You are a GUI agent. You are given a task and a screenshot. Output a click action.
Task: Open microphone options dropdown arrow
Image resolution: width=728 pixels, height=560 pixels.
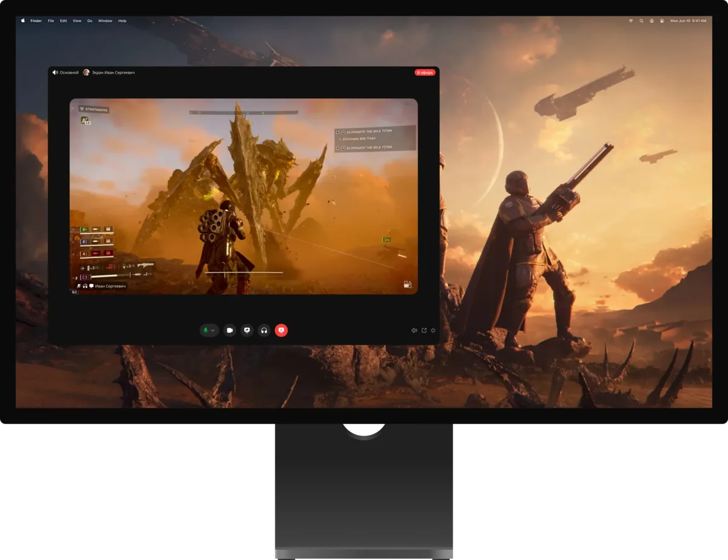[213, 330]
